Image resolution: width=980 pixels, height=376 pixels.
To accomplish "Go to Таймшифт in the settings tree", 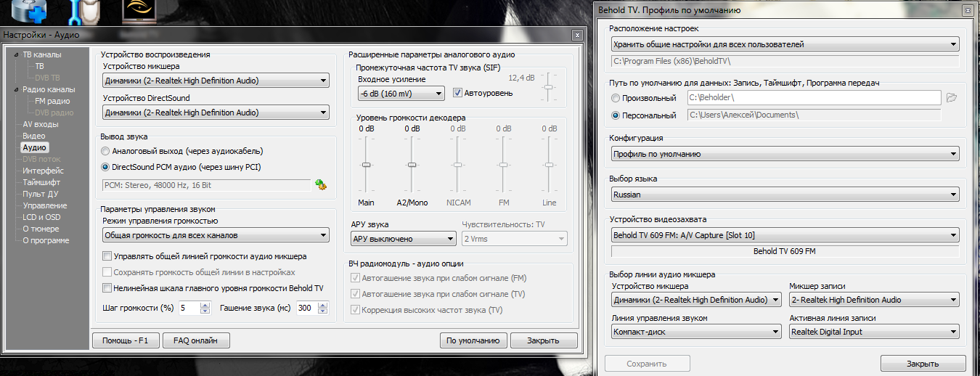I will (41, 182).
